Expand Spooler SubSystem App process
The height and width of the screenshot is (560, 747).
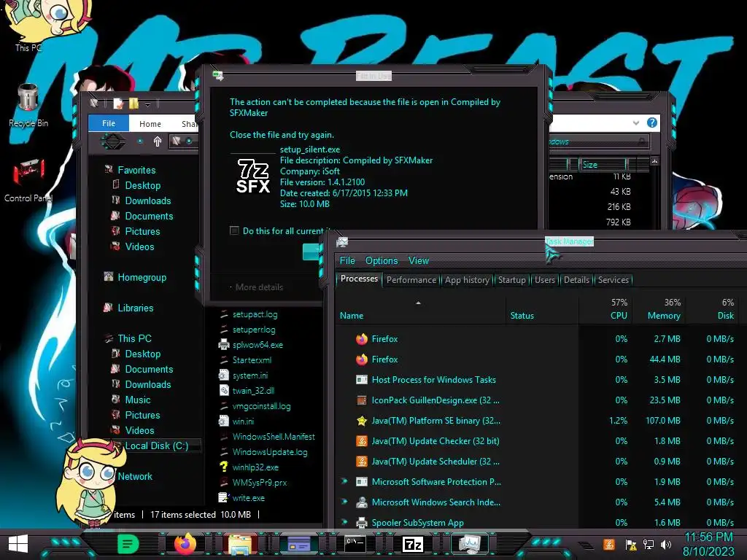pos(344,522)
